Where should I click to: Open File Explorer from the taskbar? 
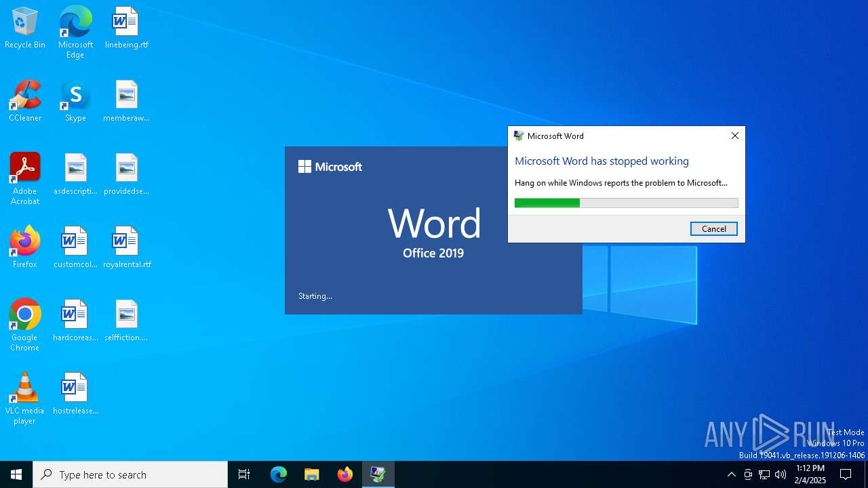coord(312,474)
